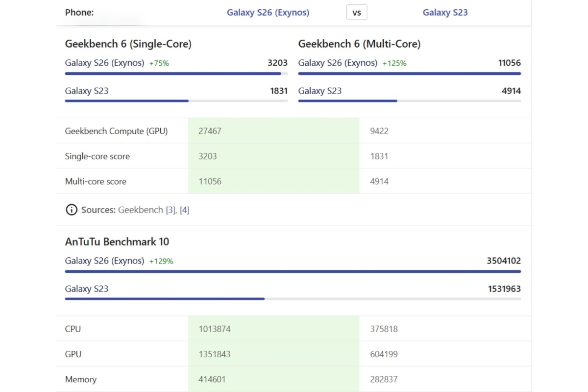The width and height of the screenshot is (588, 392).
Task: Open Geekbench source reference [3]
Action: click(x=171, y=210)
